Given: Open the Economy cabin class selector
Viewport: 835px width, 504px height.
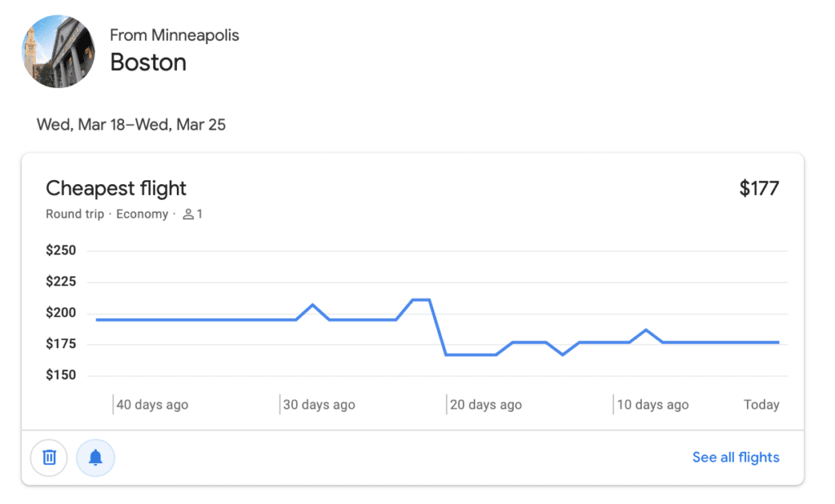Looking at the screenshot, I should [143, 214].
